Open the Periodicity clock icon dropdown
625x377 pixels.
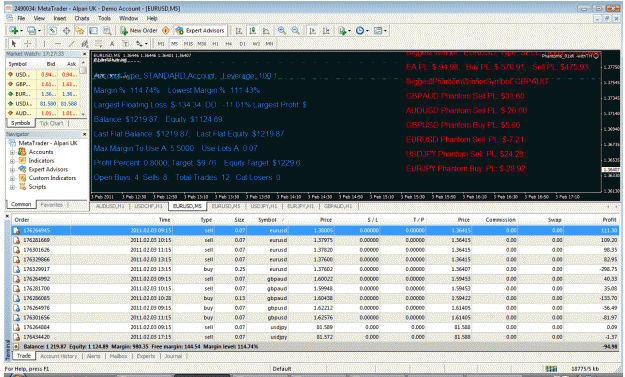pyautogui.click(x=362, y=31)
